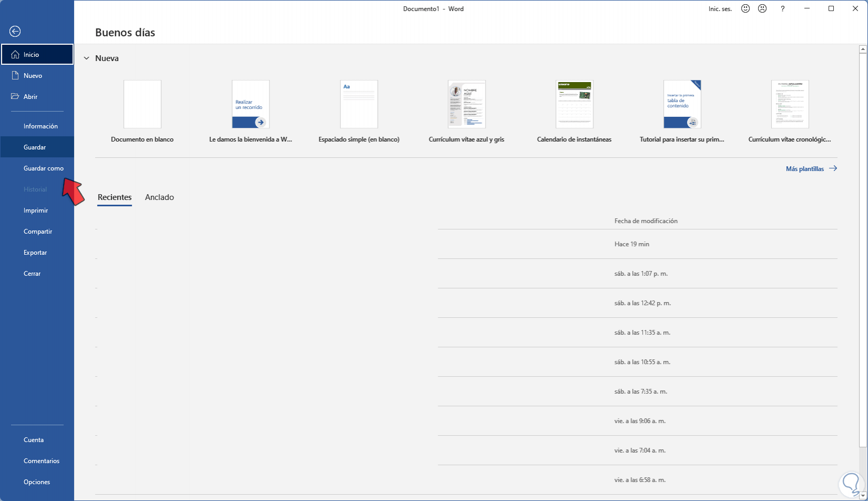Image resolution: width=868 pixels, height=501 pixels.
Task: Minimize the Word window
Action: (807, 8)
